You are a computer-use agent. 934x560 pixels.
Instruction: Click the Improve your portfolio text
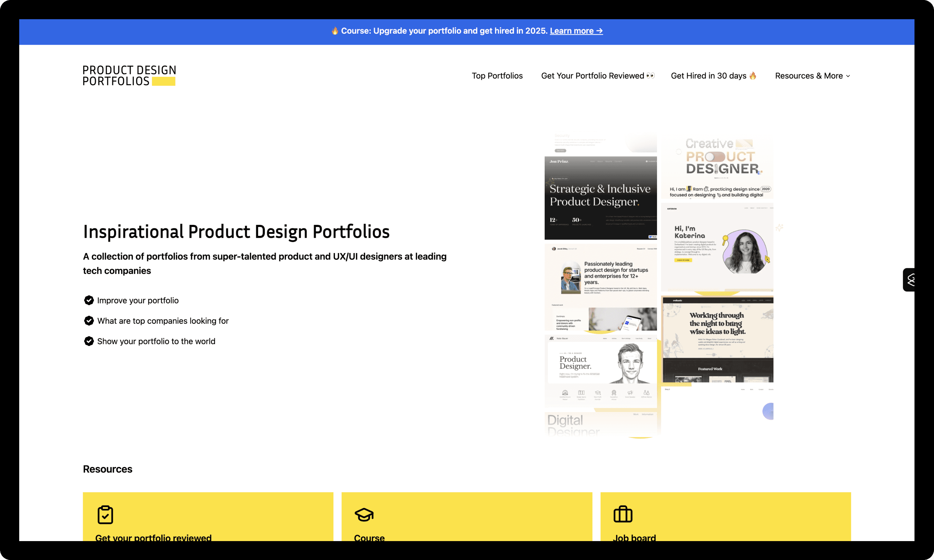click(x=138, y=300)
